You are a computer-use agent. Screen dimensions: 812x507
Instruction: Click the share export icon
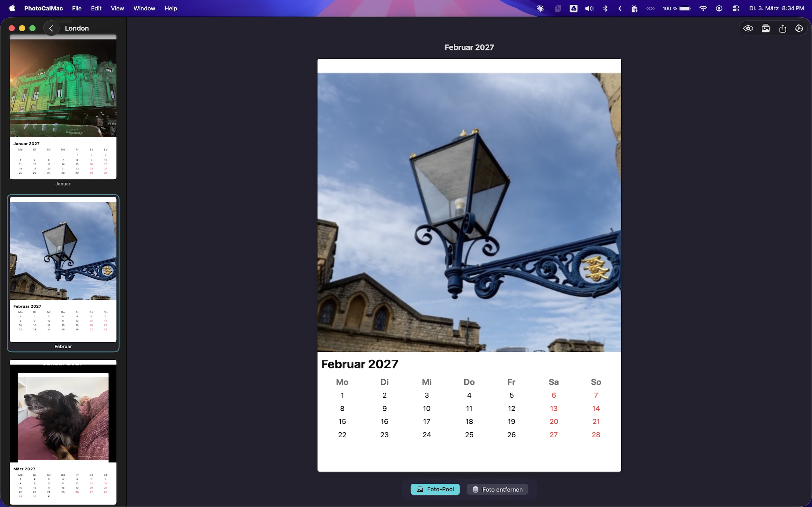[783, 29]
